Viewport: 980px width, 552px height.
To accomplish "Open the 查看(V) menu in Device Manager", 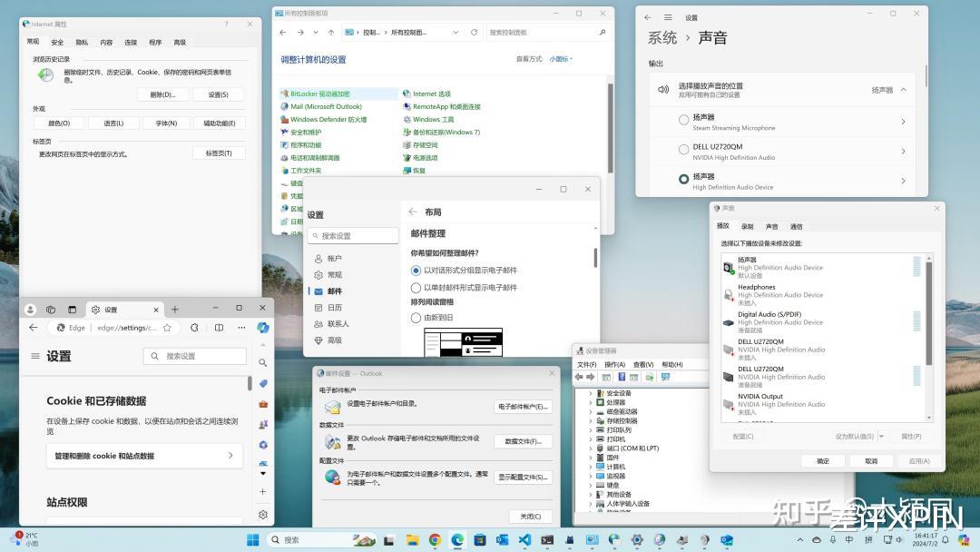I will click(x=643, y=364).
